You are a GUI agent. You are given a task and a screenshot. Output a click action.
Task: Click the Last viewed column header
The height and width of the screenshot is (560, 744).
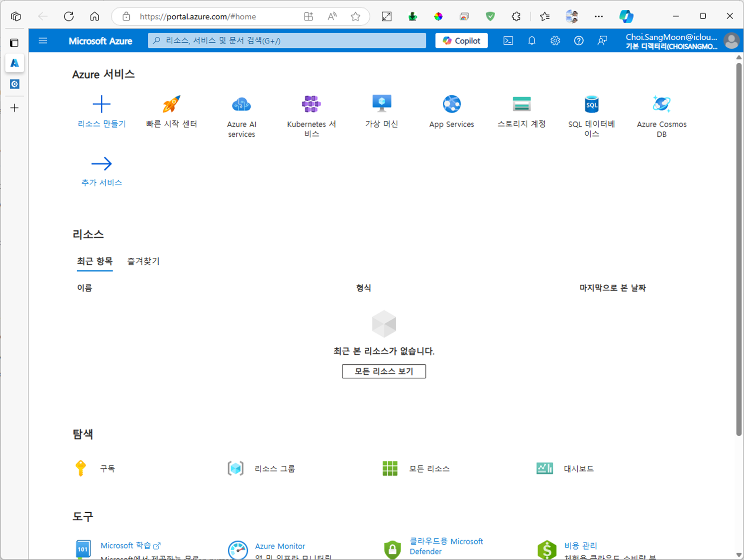click(613, 288)
